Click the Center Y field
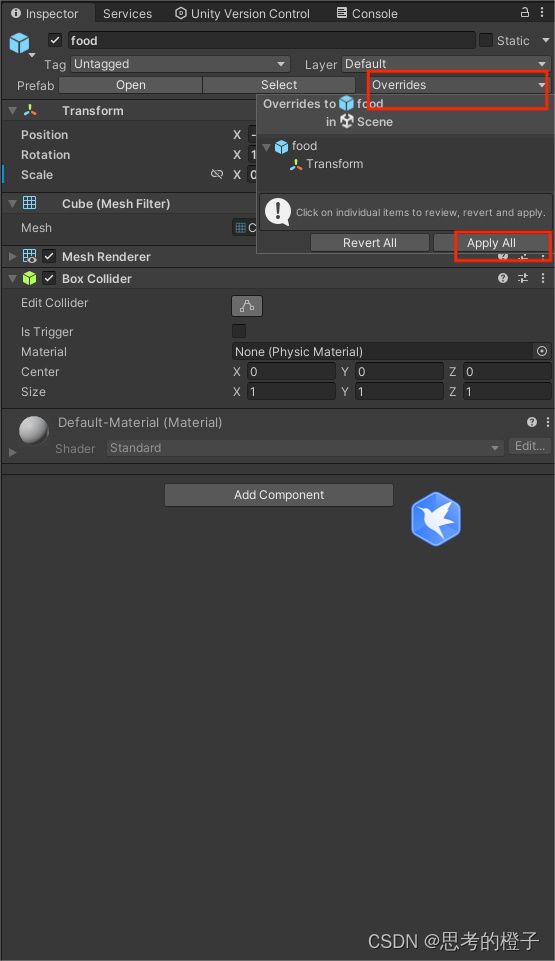 tap(399, 371)
